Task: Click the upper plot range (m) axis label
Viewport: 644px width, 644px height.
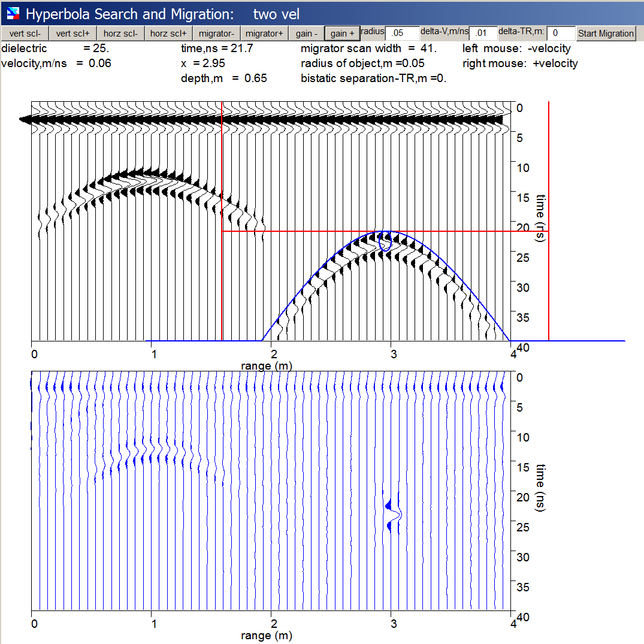Action: (x=267, y=365)
